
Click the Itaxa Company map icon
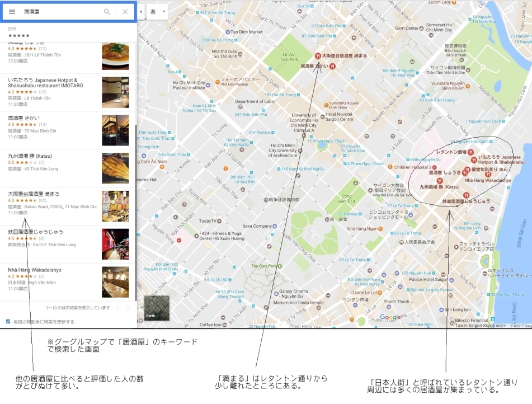tap(275, 226)
